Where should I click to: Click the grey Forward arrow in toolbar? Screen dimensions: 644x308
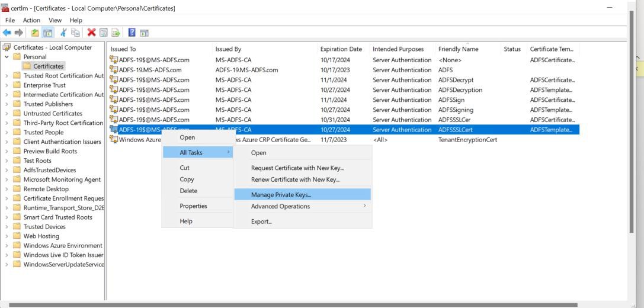[x=19, y=33]
